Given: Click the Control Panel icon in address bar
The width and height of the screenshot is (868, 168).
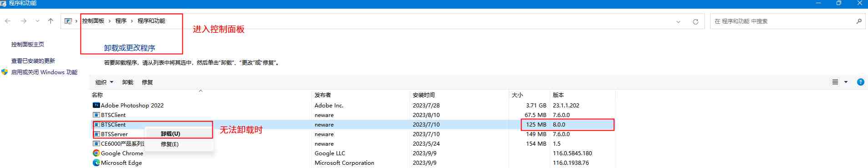Looking at the screenshot, I should (68, 21).
